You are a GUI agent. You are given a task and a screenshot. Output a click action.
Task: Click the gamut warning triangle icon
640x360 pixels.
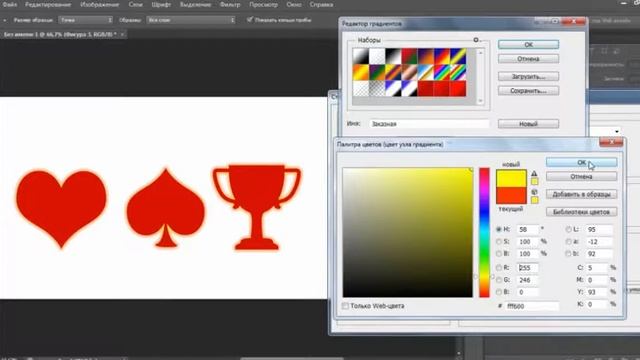534,174
